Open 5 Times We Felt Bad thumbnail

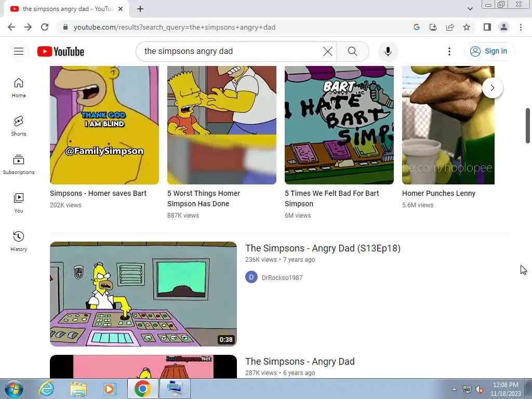[x=339, y=125]
